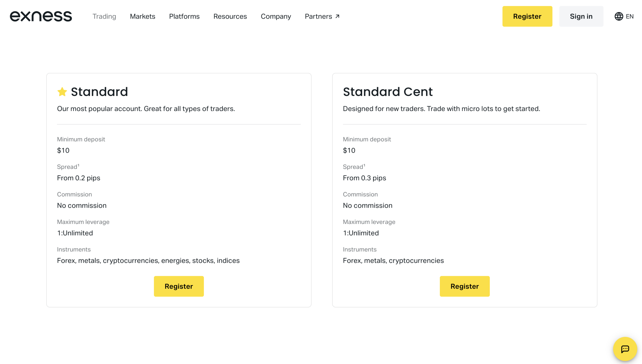Click the globe language icon
This screenshot has width=642, height=364.
[619, 16]
